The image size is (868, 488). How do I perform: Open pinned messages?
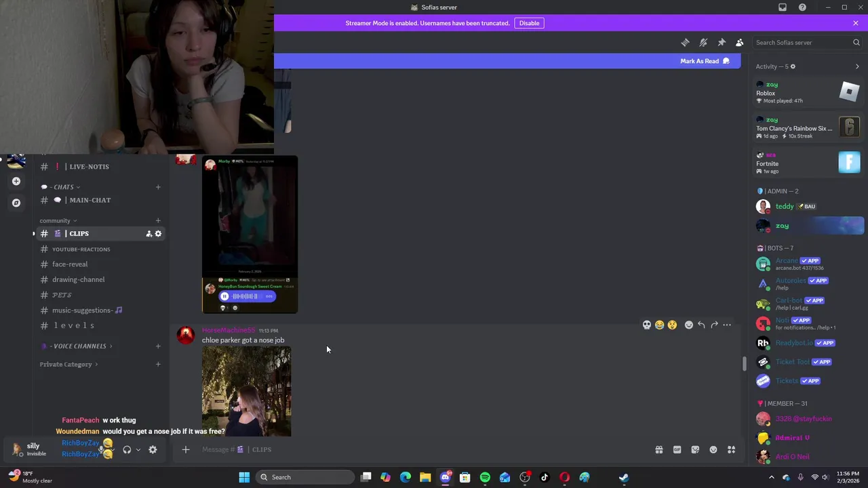[x=722, y=43]
